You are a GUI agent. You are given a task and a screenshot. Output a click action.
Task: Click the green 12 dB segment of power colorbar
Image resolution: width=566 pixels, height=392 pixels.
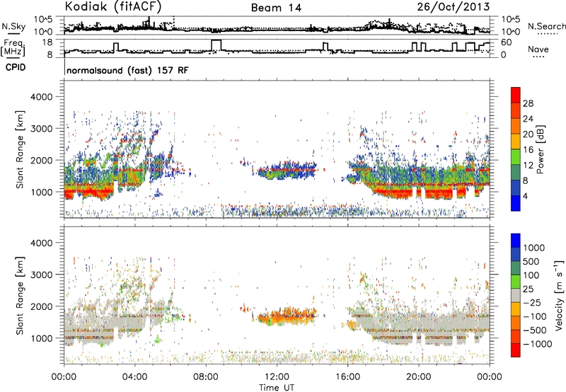click(x=516, y=156)
